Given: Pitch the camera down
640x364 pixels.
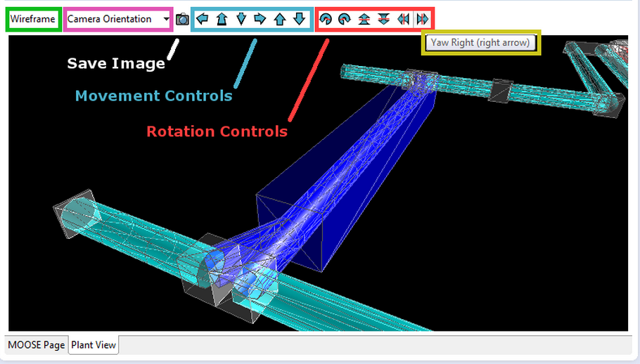Looking at the screenshot, I should pos(383,19).
